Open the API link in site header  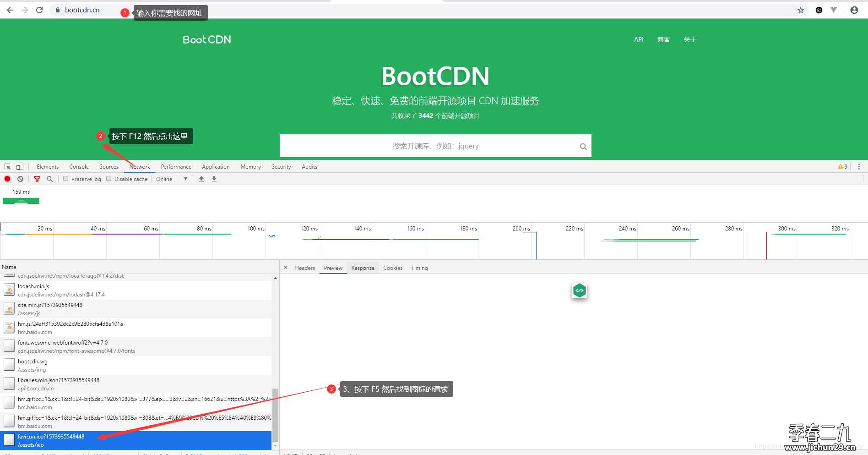(639, 40)
